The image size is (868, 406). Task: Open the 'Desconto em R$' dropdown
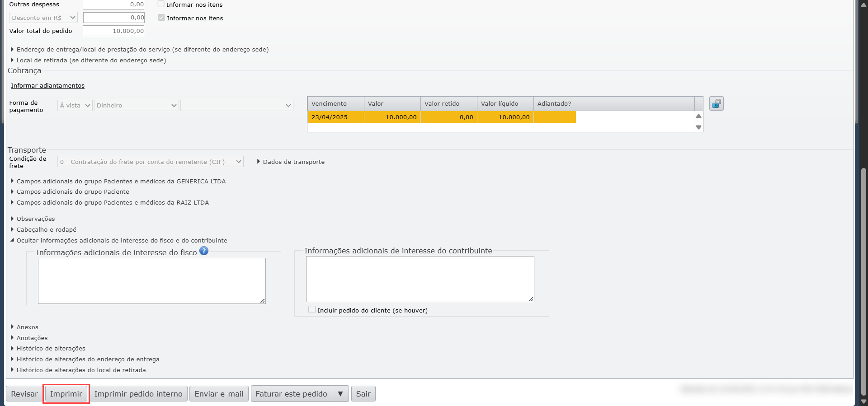coord(43,18)
